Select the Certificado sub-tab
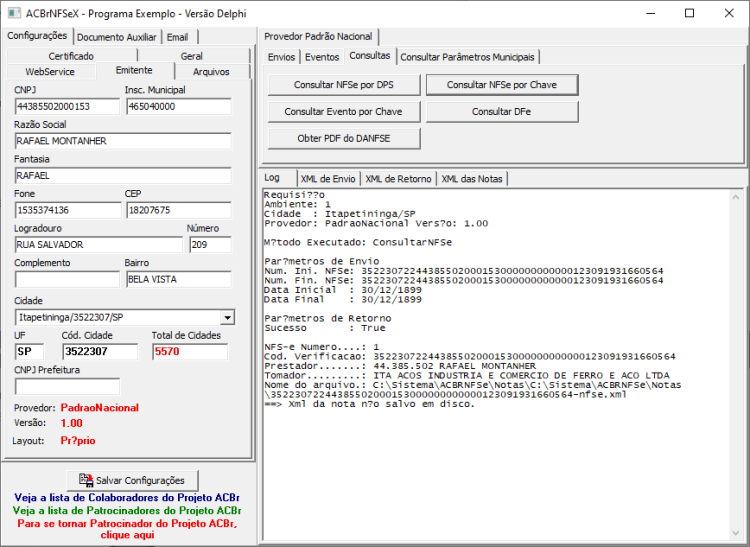 click(x=71, y=56)
